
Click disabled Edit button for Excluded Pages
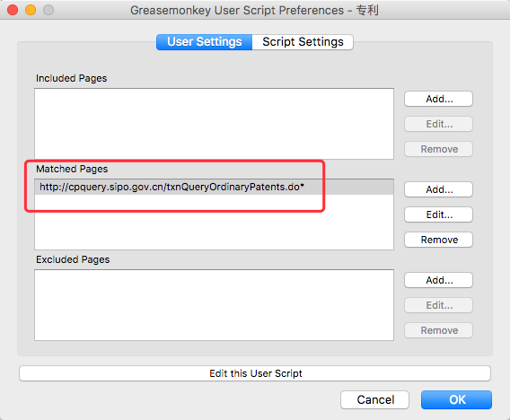pyautogui.click(x=438, y=305)
